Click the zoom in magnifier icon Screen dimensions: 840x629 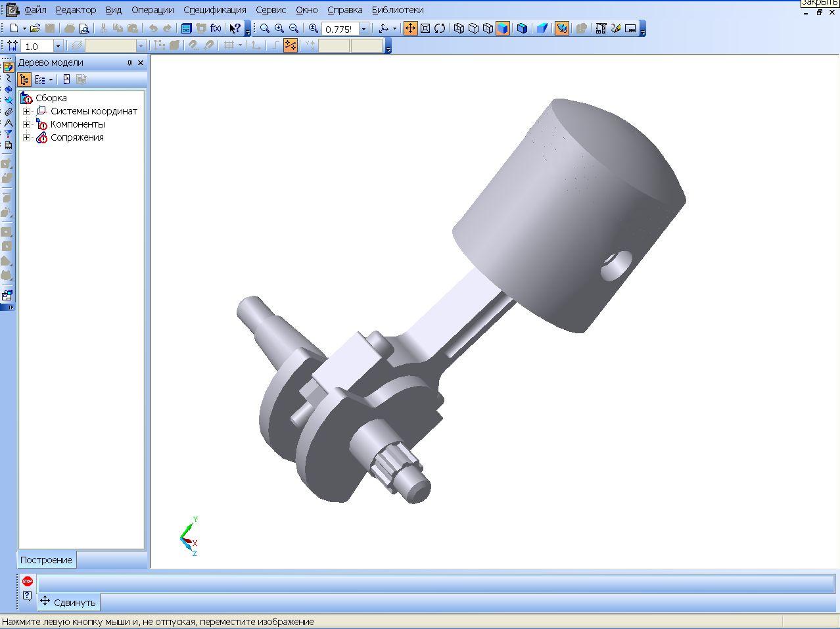[x=279, y=28]
